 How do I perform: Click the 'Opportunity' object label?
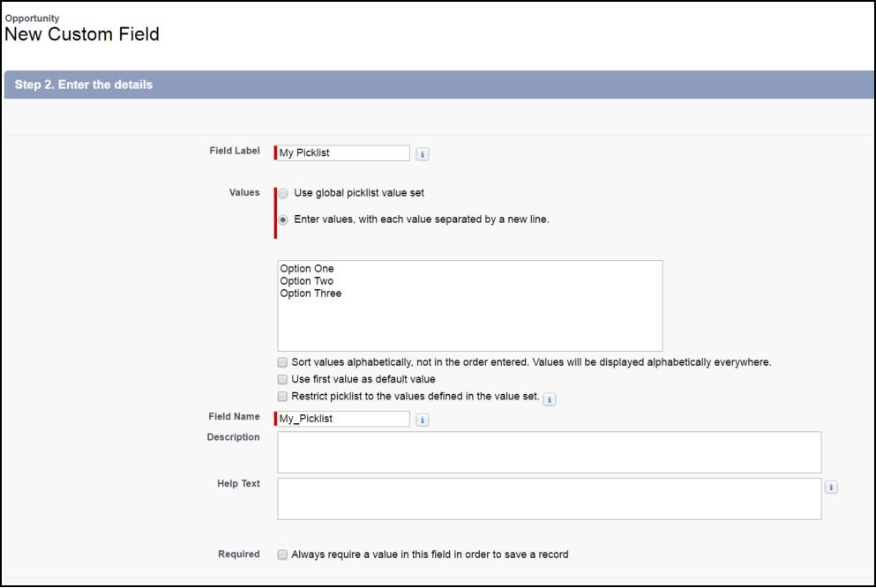[32, 18]
